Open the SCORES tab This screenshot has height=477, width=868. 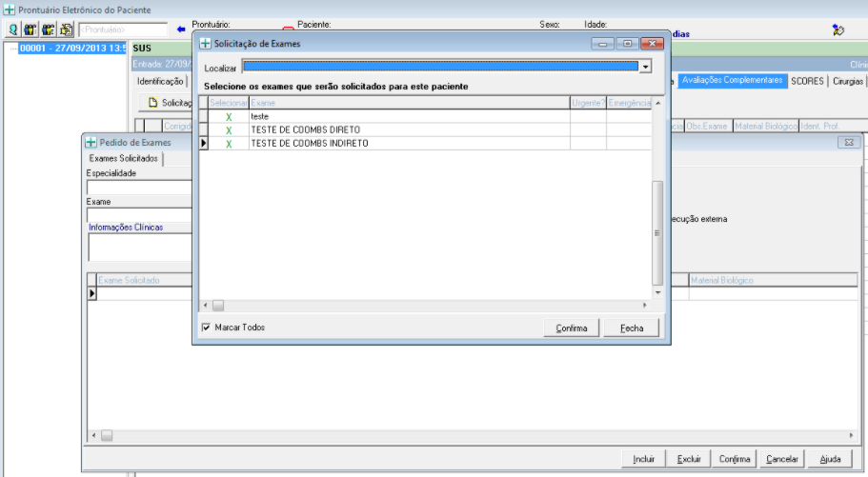(x=807, y=81)
